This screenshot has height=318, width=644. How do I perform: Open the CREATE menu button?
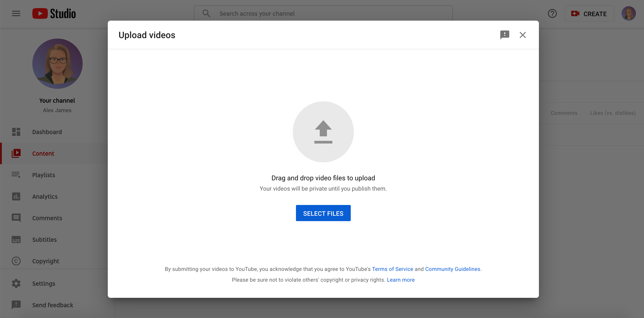click(590, 13)
